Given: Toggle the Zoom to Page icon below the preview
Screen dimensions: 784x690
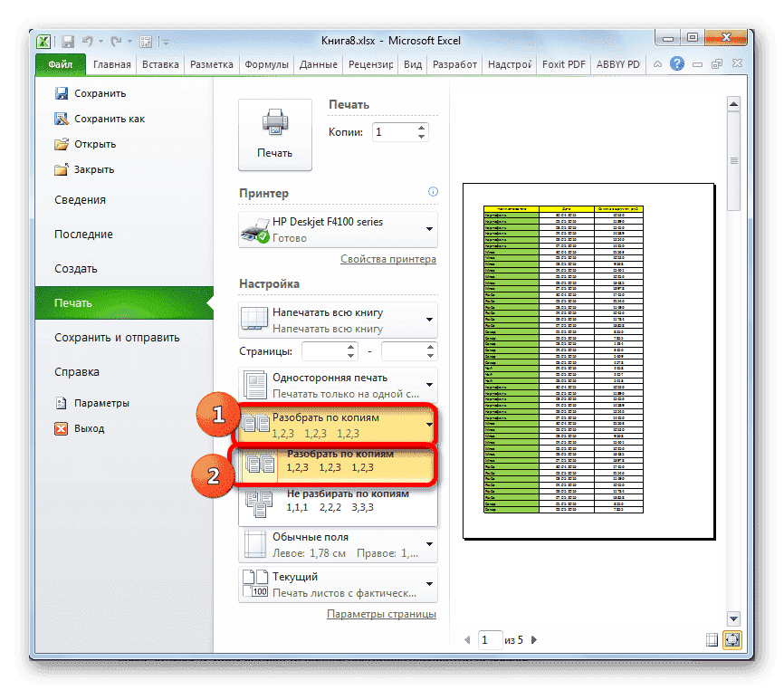Looking at the screenshot, I should click(731, 639).
